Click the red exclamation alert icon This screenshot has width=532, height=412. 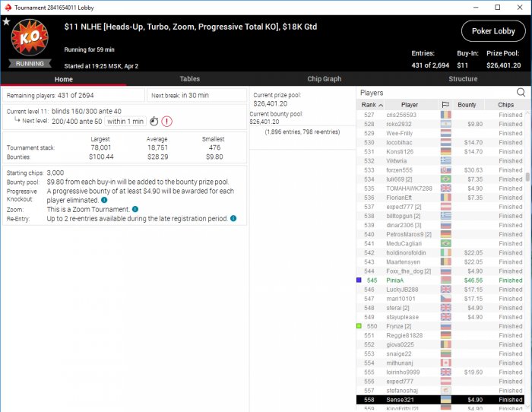tap(166, 121)
